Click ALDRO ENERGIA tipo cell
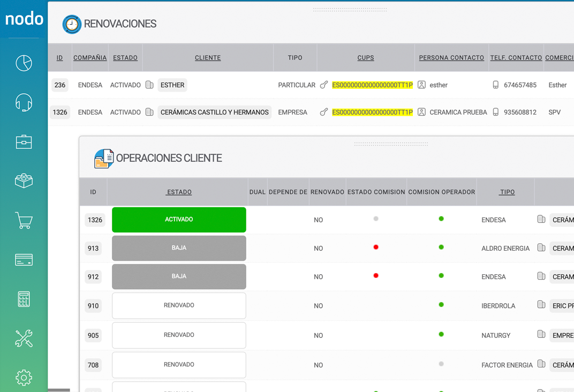The height and width of the screenshot is (392, 574). [x=505, y=248]
